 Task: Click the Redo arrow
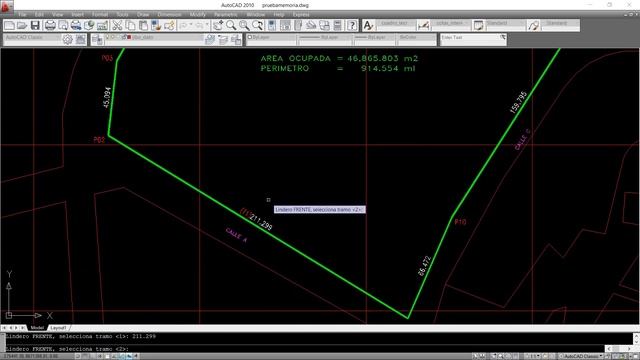(199, 26)
